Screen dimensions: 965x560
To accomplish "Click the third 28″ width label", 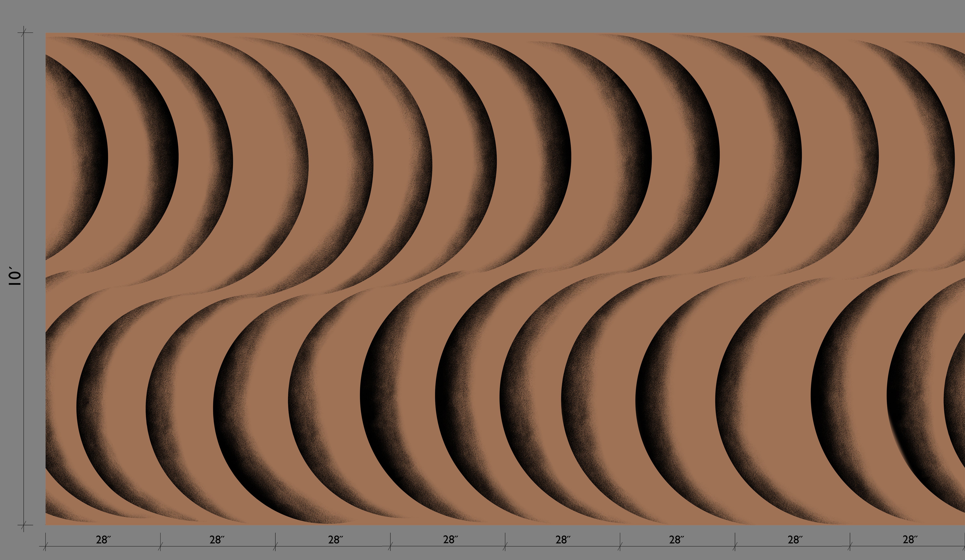I will coord(335,540).
